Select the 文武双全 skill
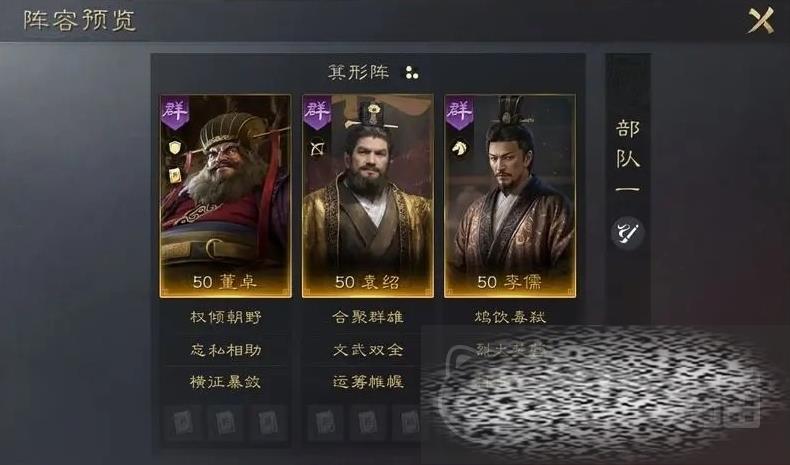790x465 pixels. (368, 350)
